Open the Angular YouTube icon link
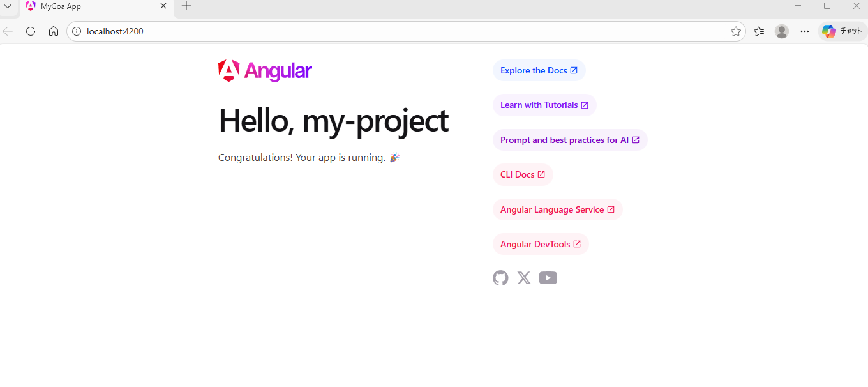868x387 pixels. pos(548,278)
